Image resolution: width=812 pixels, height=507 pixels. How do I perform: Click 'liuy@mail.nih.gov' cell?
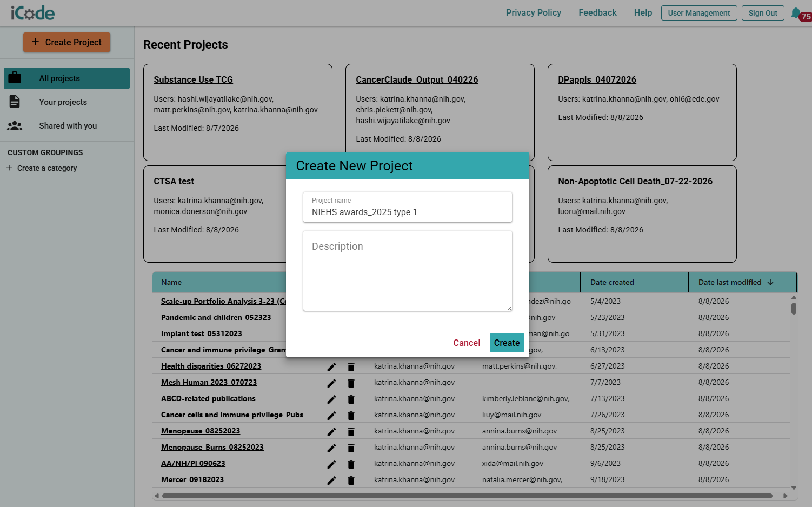tap(511, 415)
